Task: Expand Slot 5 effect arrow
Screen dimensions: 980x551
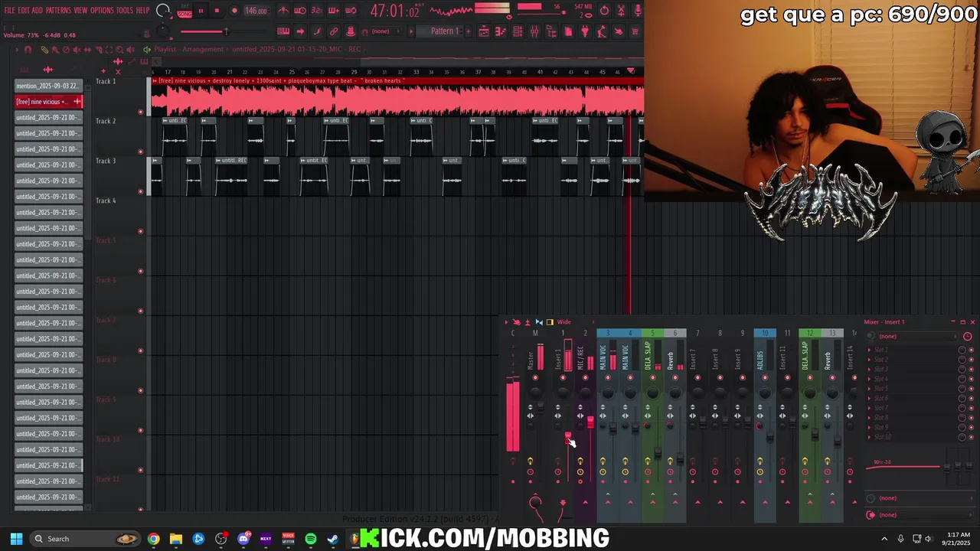Action: 870,389
